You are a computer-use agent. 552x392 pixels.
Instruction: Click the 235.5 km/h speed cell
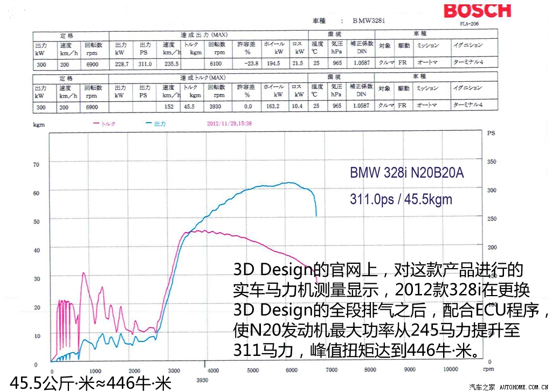point(171,64)
